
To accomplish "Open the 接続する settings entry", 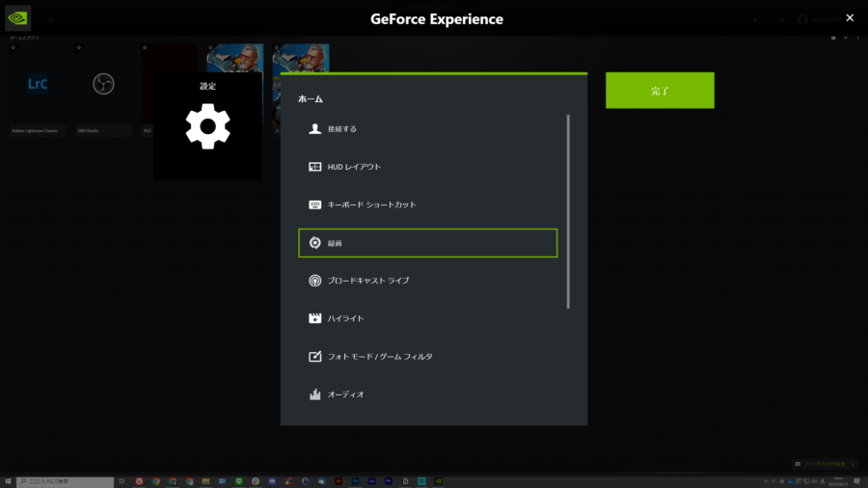I will coord(427,129).
